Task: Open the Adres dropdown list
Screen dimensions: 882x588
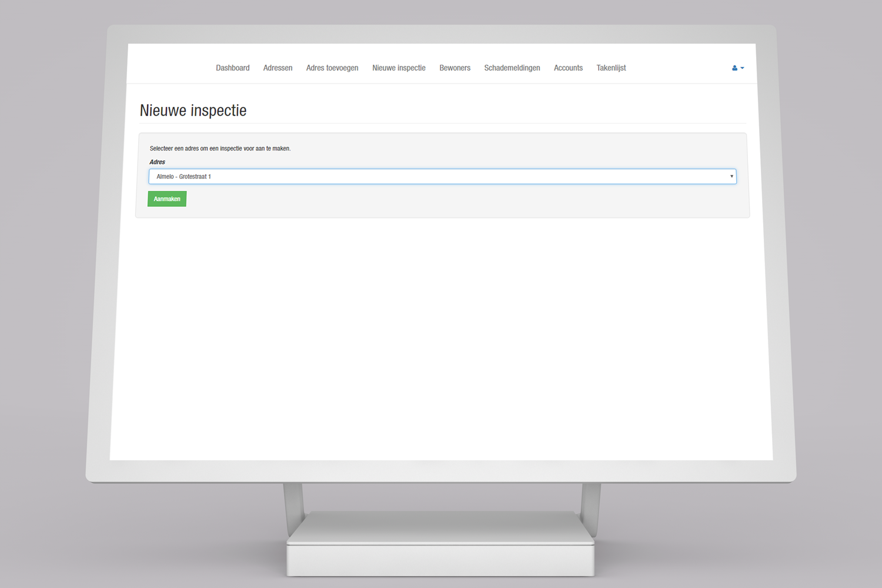Action: point(442,176)
